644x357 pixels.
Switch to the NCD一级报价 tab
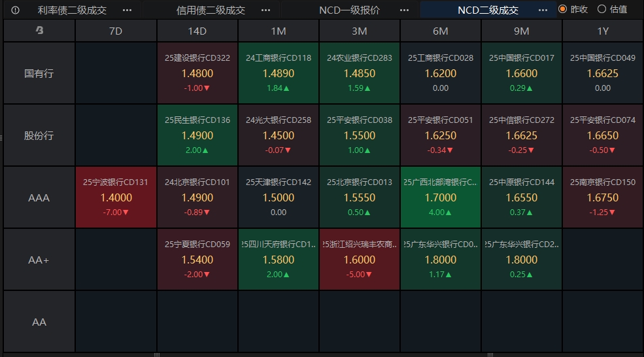click(x=350, y=10)
